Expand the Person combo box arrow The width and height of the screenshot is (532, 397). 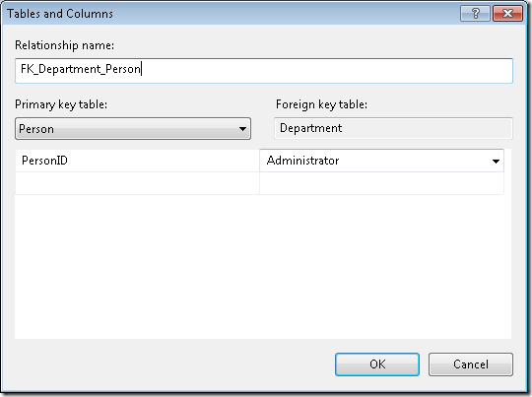pyautogui.click(x=242, y=129)
